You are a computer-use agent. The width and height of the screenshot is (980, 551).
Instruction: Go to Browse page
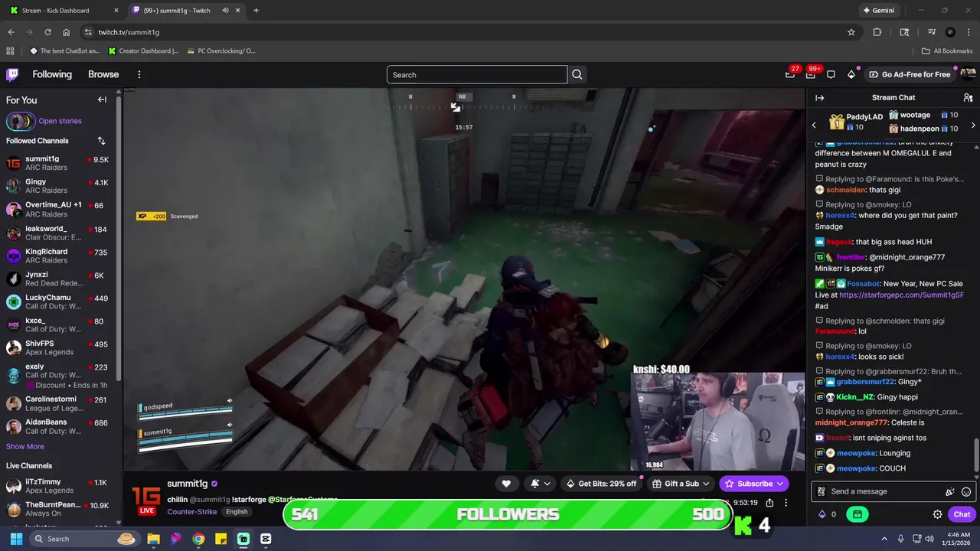click(103, 74)
